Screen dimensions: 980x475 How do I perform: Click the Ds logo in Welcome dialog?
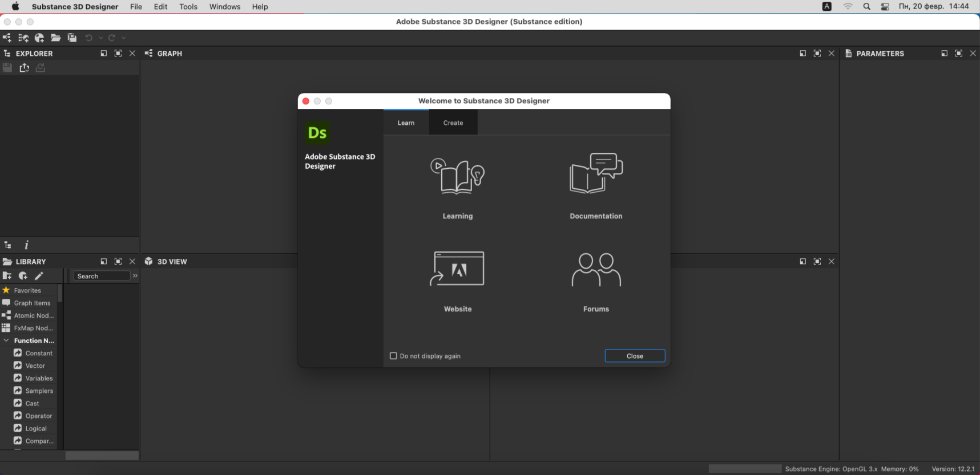(x=317, y=133)
